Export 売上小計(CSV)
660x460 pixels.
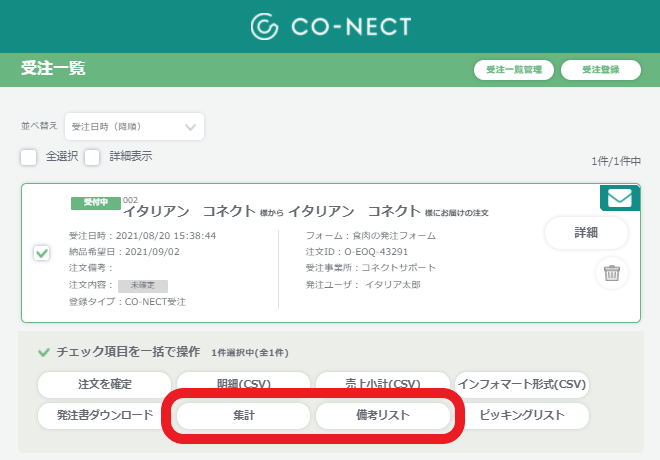pos(383,381)
